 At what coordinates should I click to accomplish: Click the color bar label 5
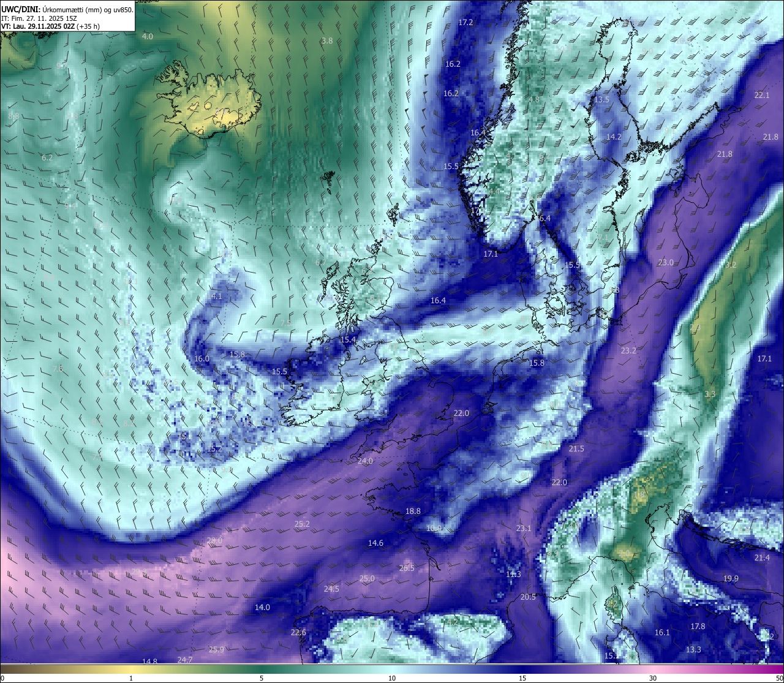coord(262,678)
